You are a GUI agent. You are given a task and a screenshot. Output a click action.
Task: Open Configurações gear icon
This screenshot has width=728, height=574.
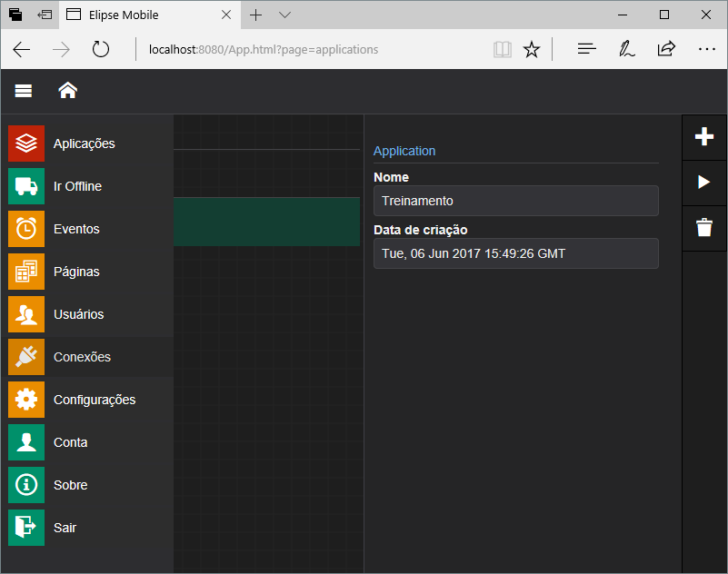26,400
